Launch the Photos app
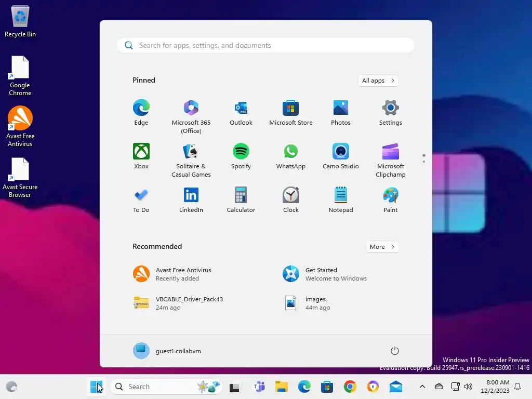532x399 pixels. click(x=341, y=113)
